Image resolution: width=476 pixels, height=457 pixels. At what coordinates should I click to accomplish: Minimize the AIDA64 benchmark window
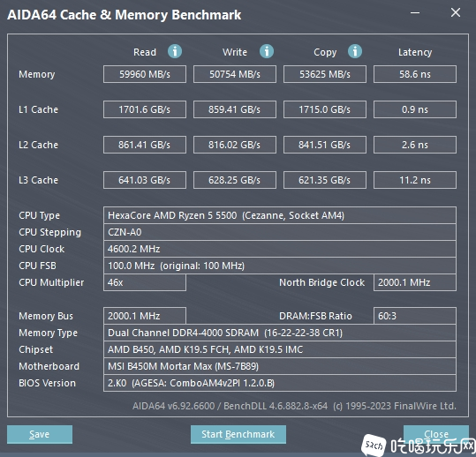point(415,12)
